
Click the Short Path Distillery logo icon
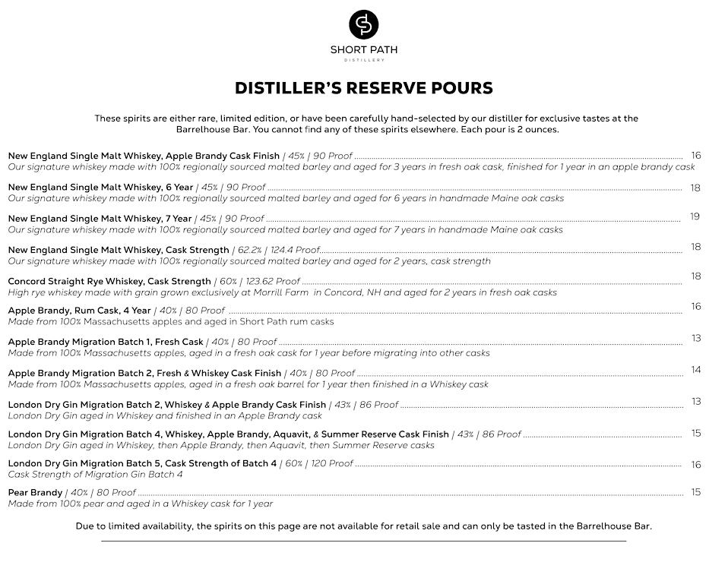pyautogui.click(x=363, y=24)
